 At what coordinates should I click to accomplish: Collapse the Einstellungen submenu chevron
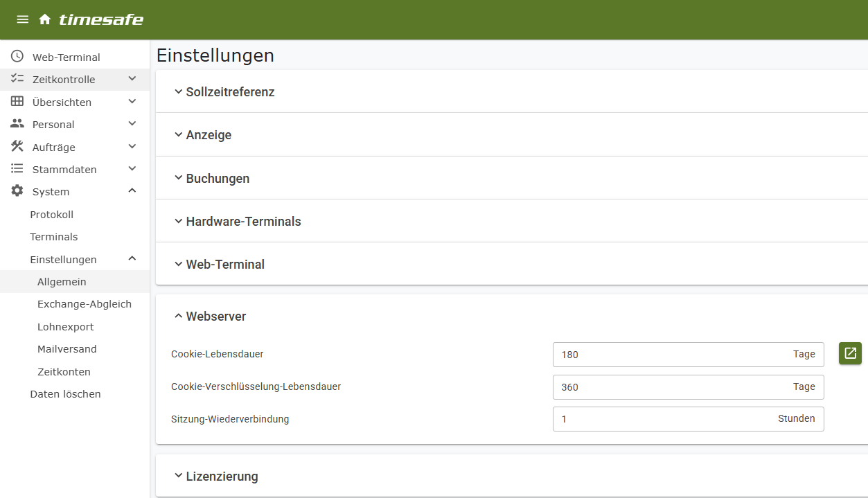click(x=132, y=259)
